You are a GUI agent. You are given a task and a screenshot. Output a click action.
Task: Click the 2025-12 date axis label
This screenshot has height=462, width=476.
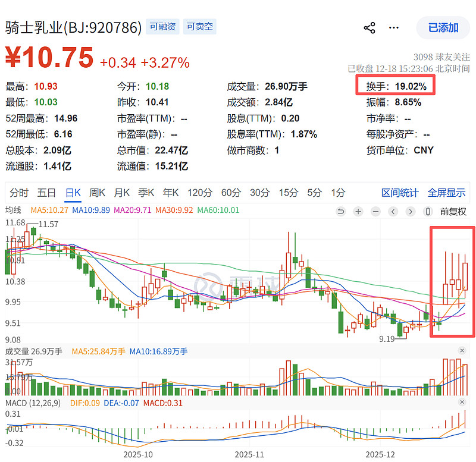[380, 454]
